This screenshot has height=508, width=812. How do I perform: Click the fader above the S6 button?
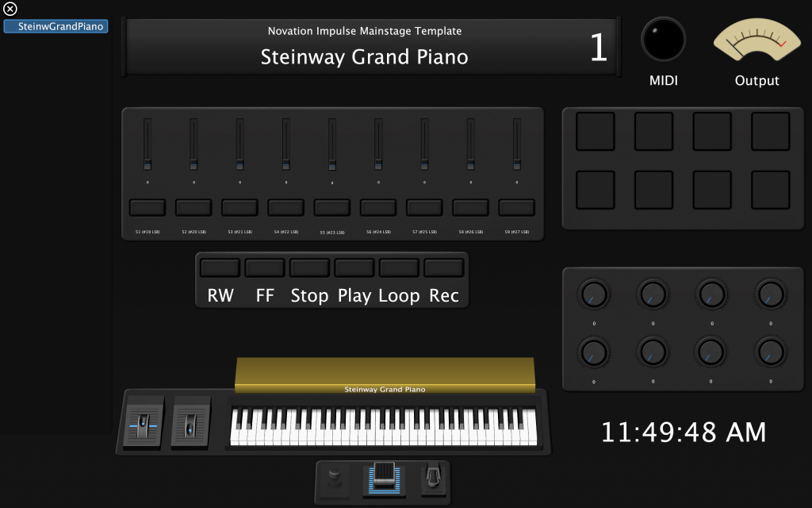[378, 144]
